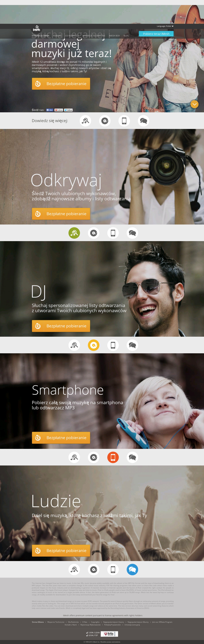The image size is (204, 644).
Task: Click the blue highlighted chat bubbles icon
Action: click(x=132, y=569)
